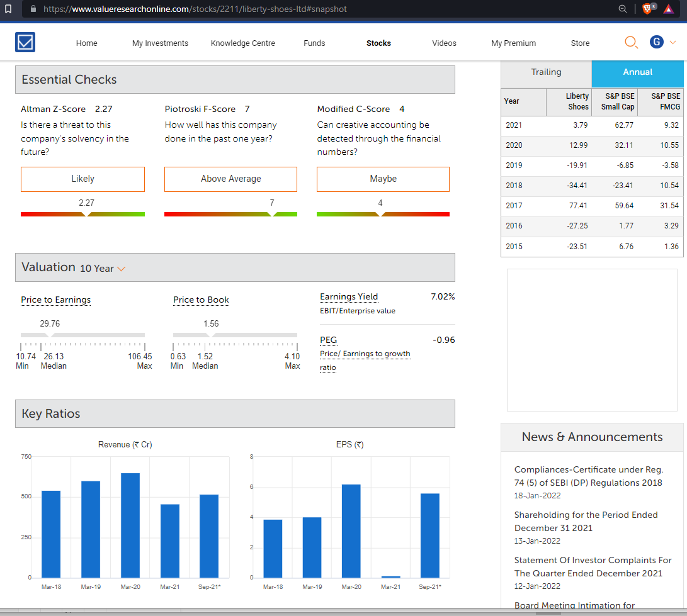
Task: Click the 2017 Liberty Shoes value 77.41
Action: pos(578,206)
